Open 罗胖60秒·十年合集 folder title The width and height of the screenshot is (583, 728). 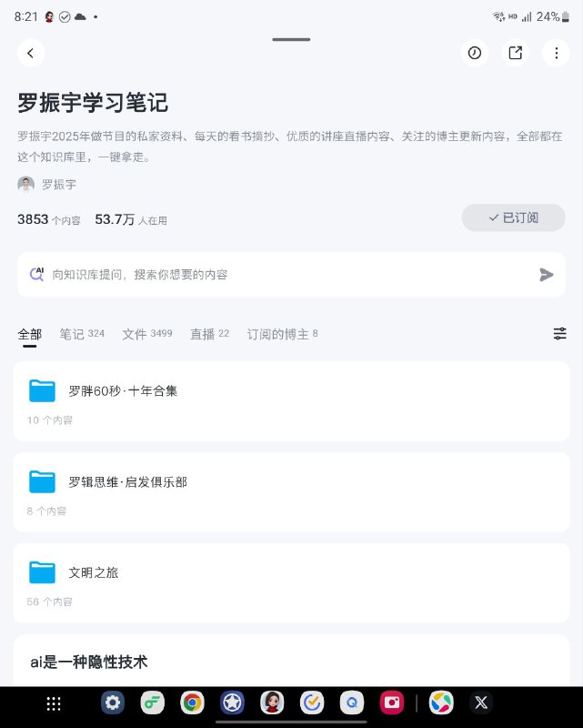coord(123,391)
